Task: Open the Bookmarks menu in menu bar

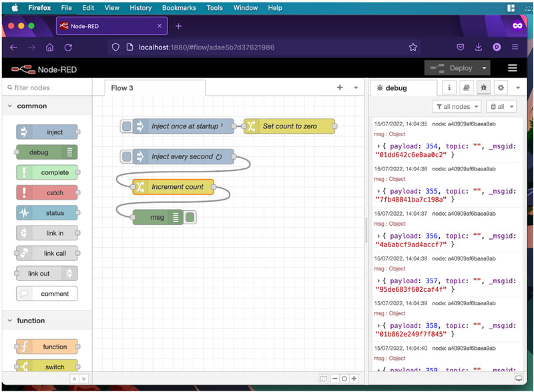Action: click(x=178, y=8)
